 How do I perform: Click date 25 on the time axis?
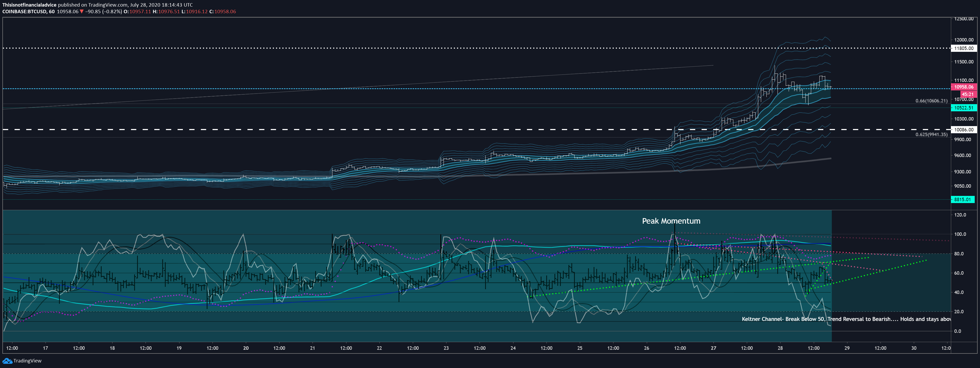[580, 348]
